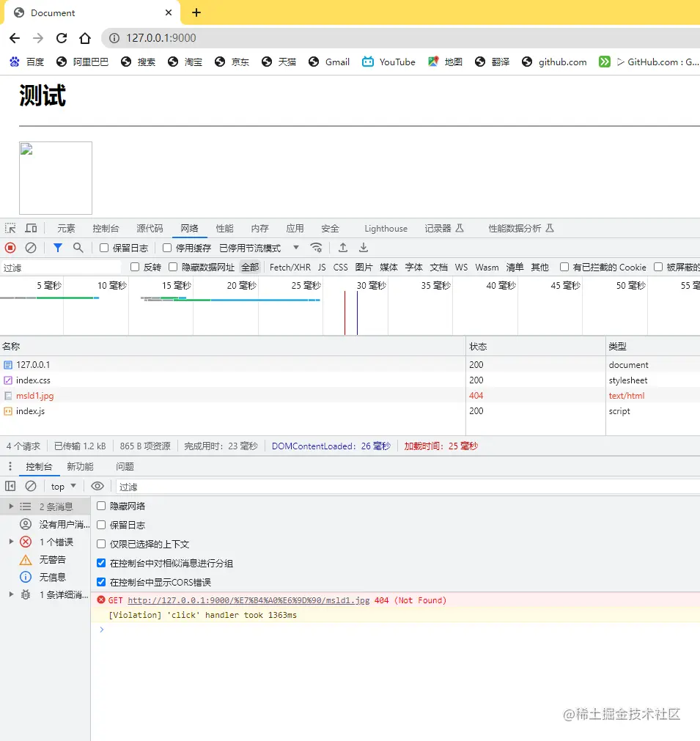Open the throttling mode dropdown
Image resolution: width=700 pixels, height=741 pixels.
coord(259,248)
